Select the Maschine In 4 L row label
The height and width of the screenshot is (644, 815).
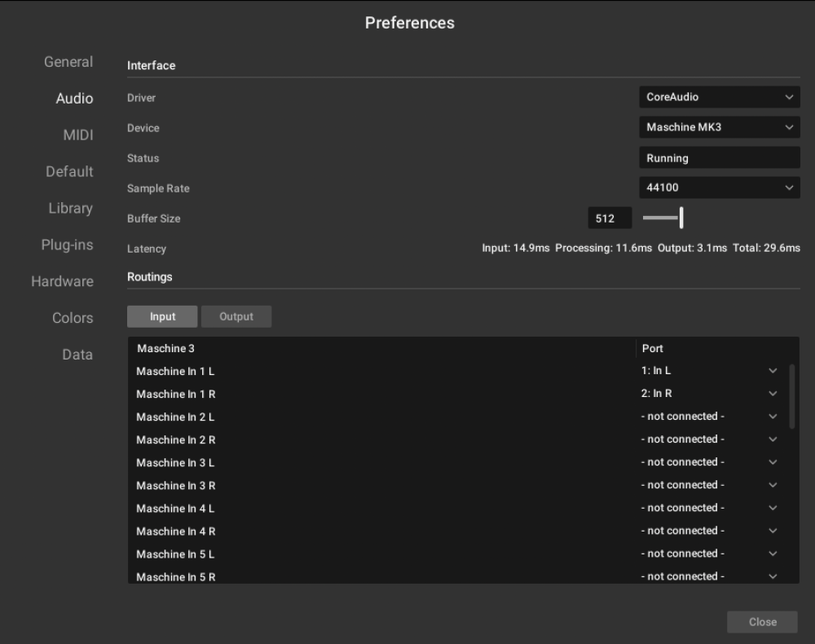click(175, 509)
